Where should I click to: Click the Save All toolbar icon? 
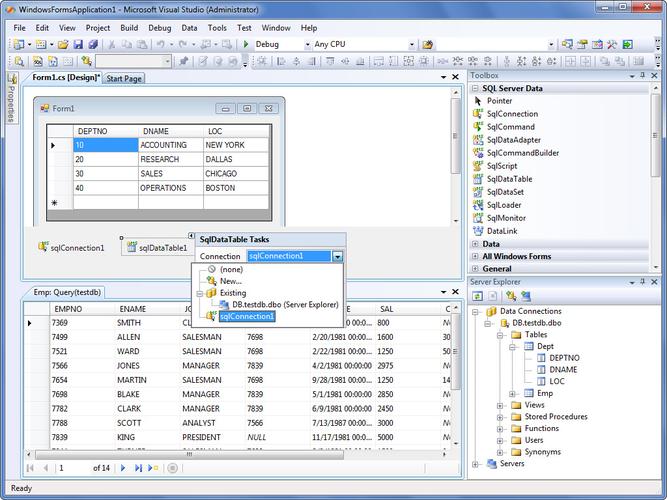pyautogui.click(x=92, y=45)
